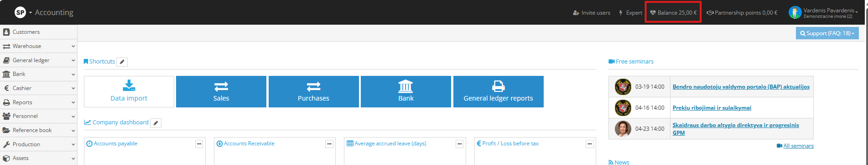Click the user avatar picture
Viewport: 868px width, 165px height.
795,13
